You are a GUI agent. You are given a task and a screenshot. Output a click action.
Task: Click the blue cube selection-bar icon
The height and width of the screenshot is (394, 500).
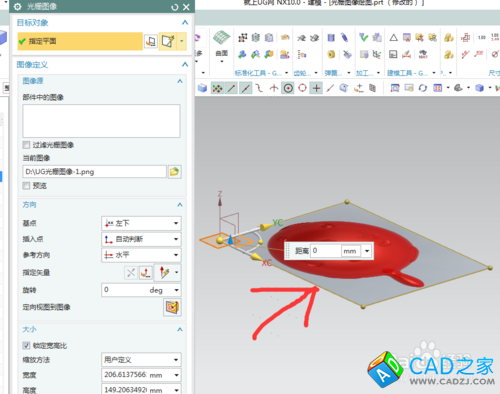click(x=202, y=88)
